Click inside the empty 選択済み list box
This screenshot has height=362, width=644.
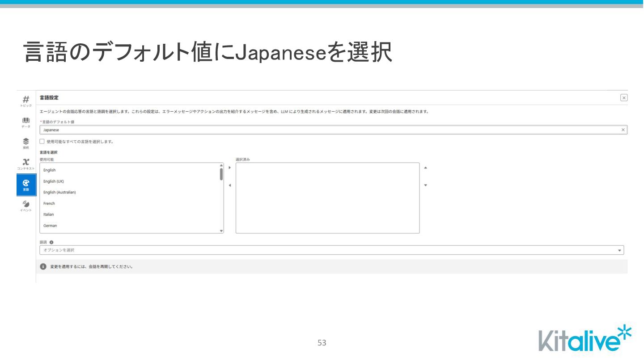coord(327,198)
